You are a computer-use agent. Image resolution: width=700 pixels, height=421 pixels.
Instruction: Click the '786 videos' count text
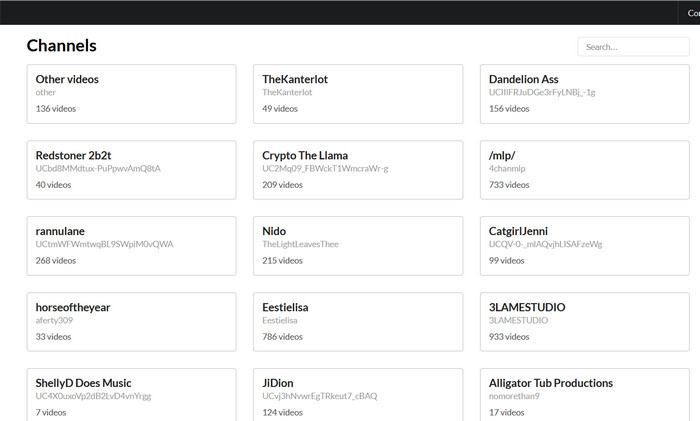(x=282, y=337)
